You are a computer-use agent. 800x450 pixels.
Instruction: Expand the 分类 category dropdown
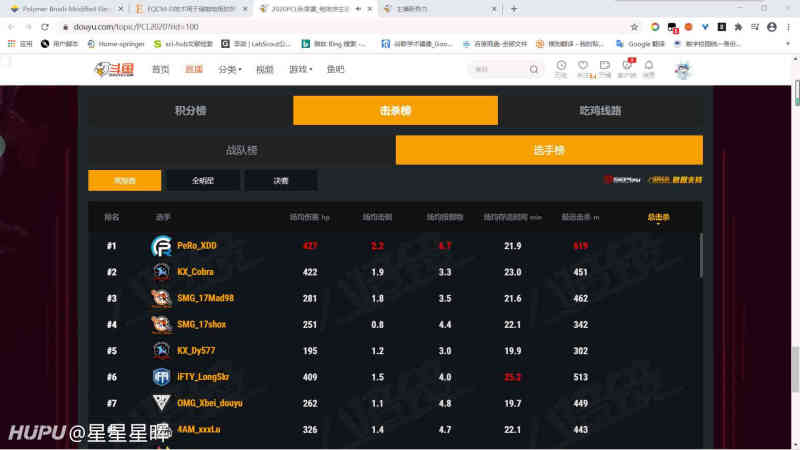tap(230, 69)
